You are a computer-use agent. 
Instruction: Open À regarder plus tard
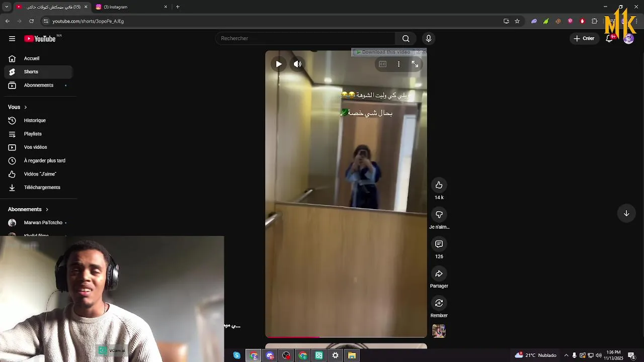coord(38,161)
